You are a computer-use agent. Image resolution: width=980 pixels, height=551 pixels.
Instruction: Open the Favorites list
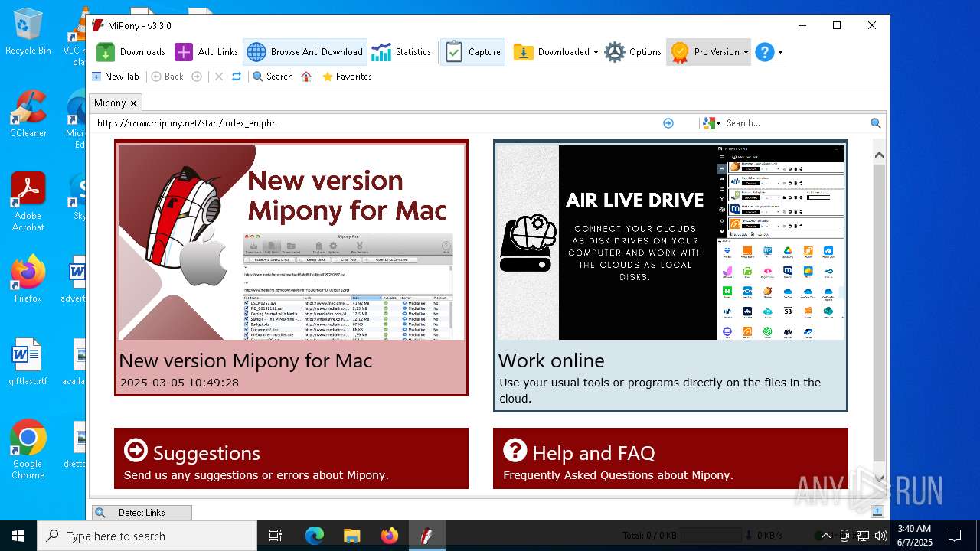pos(347,77)
